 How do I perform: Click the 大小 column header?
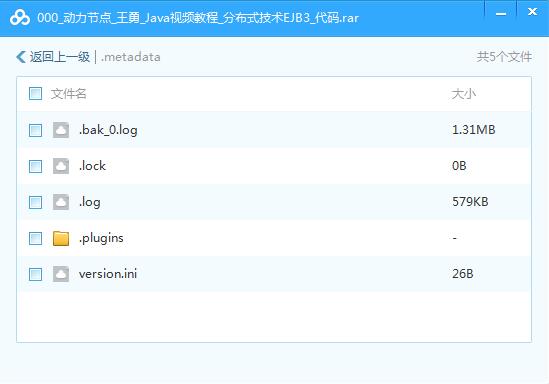point(464,94)
